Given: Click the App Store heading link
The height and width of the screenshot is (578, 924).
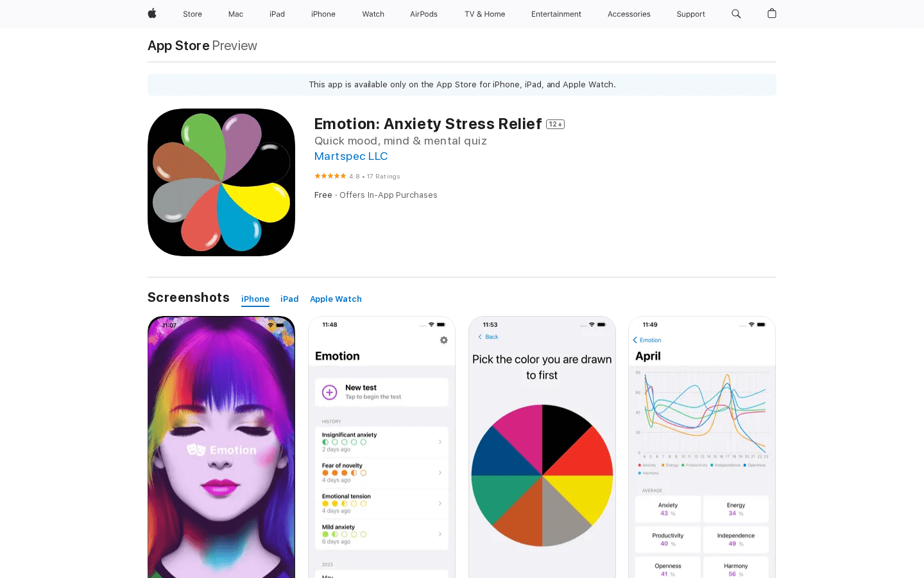Looking at the screenshot, I should click(178, 46).
